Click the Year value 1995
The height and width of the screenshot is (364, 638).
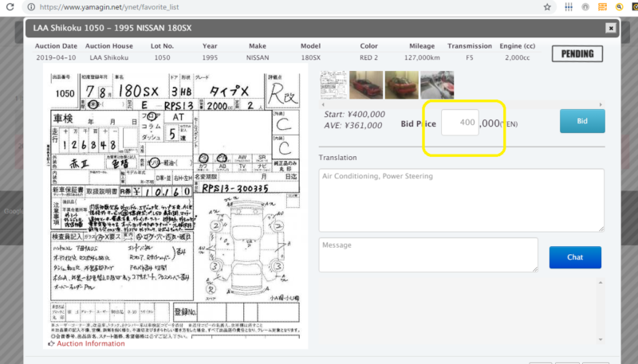pyautogui.click(x=210, y=57)
